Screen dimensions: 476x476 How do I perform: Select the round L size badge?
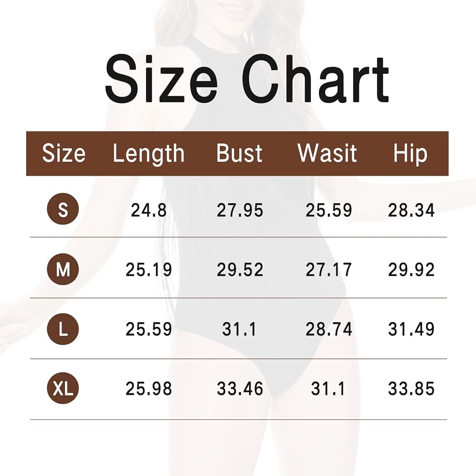pos(63,329)
